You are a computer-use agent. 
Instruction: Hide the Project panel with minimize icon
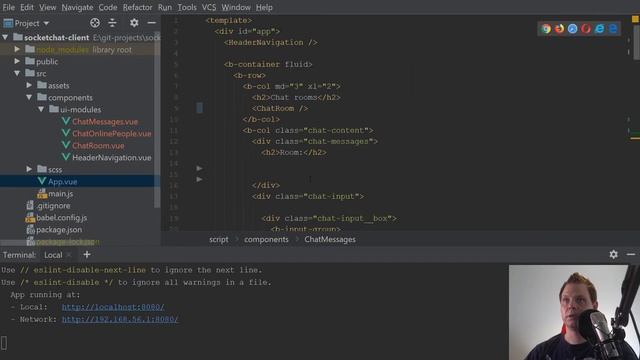pyautogui.click(x=151, y=23)
